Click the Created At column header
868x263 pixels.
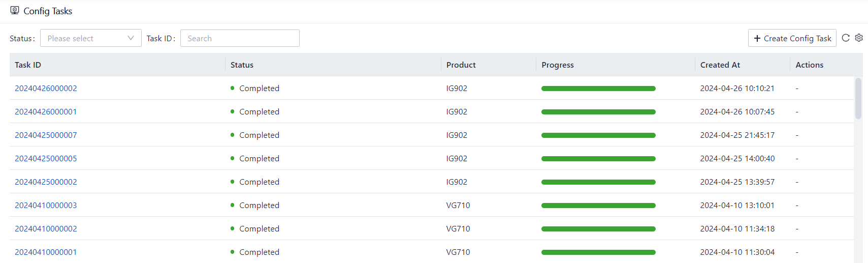[720, 65]
